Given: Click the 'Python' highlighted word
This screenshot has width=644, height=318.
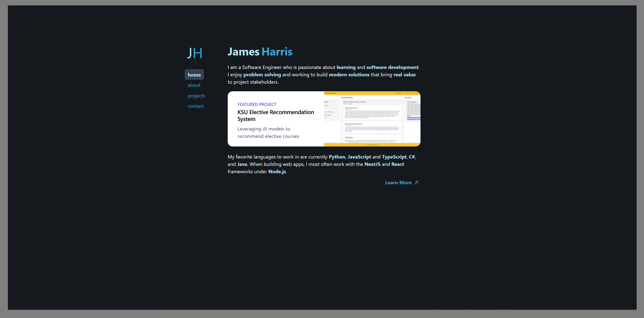Looking at the screenshot, I should tap(337, 157).
